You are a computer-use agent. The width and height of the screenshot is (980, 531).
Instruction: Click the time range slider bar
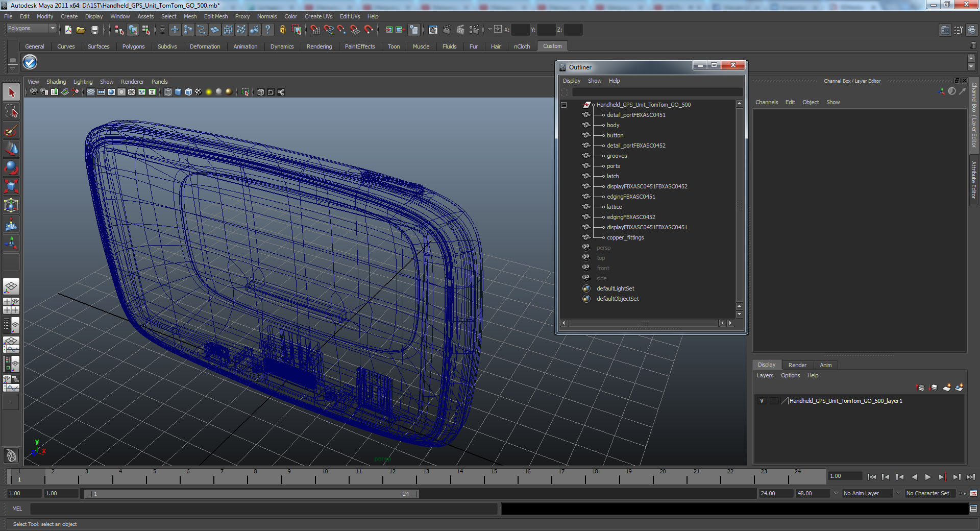[252, 494]
